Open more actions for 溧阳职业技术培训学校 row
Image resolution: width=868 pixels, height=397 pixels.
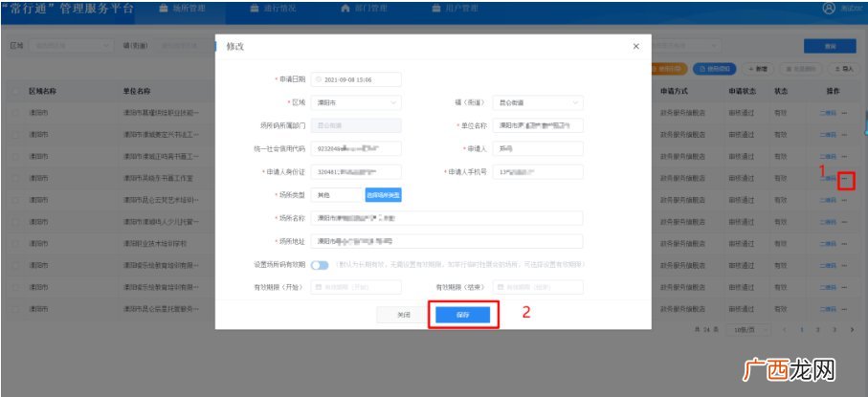[845, 244]
